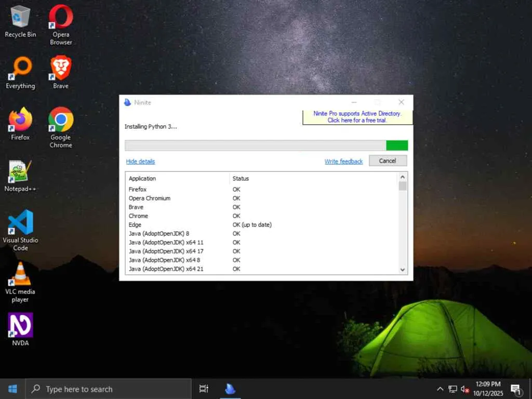The height and width of the screenshot is (399, 532).
Task: Select the Firefox desktop shortcut
Action: [20, 124]
